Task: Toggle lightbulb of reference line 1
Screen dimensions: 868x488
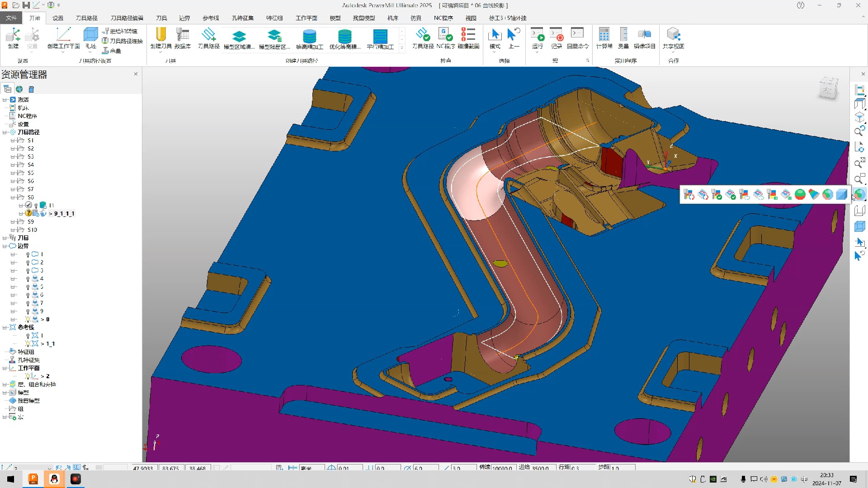Action: tap(28, 336)
